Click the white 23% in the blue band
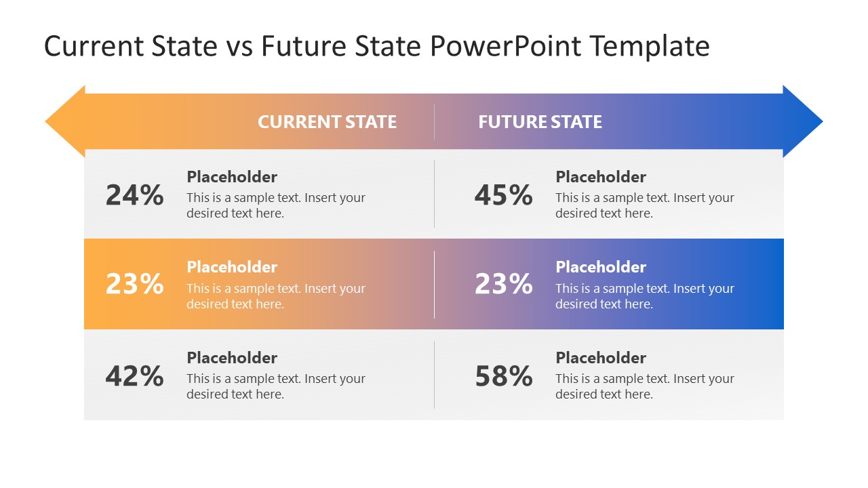 503,284
